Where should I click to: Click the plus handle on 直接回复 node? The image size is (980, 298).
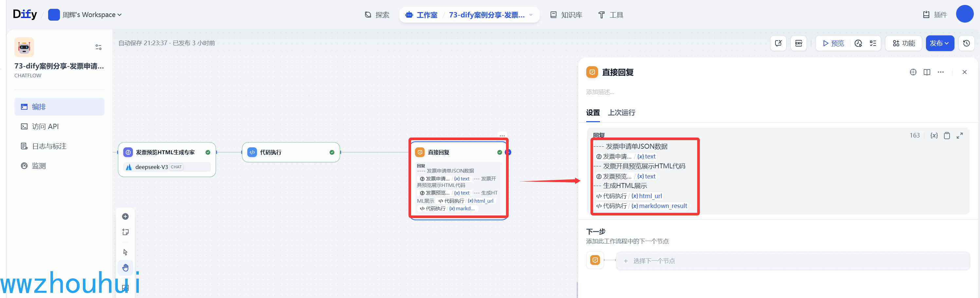pyautogui.click(x=508, y=152)
